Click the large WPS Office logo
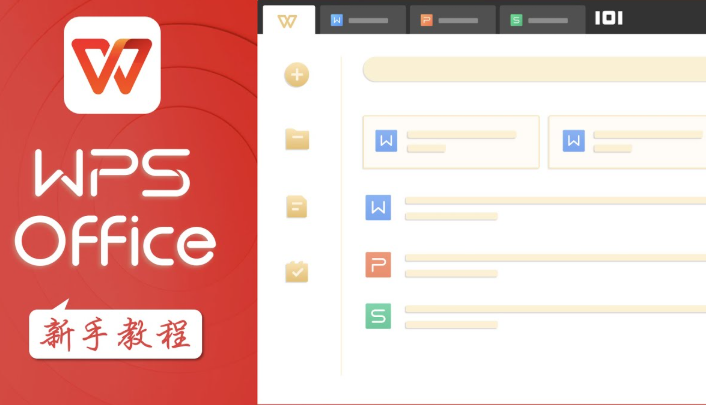The width and height of the screenshot is (706, 405). (112, 66)
